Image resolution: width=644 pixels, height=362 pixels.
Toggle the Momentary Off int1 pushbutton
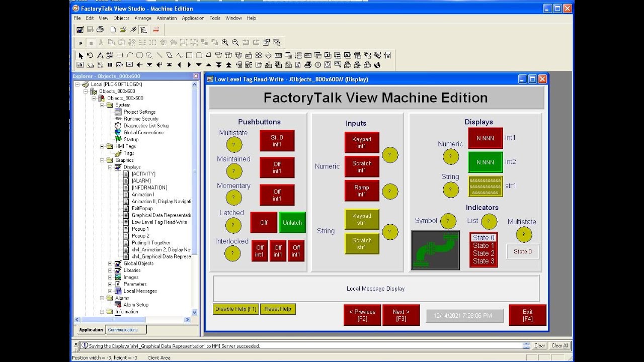277,195
